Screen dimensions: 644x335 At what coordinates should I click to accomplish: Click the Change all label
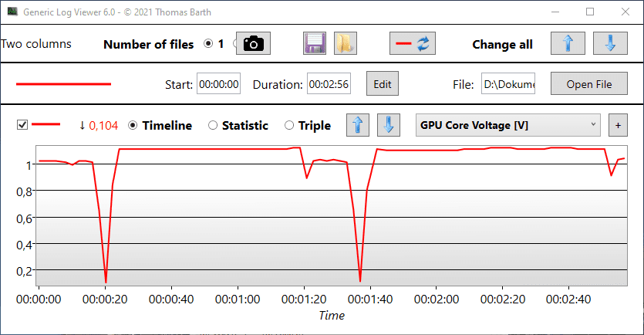pyautogui.click(x=502, y=45)
